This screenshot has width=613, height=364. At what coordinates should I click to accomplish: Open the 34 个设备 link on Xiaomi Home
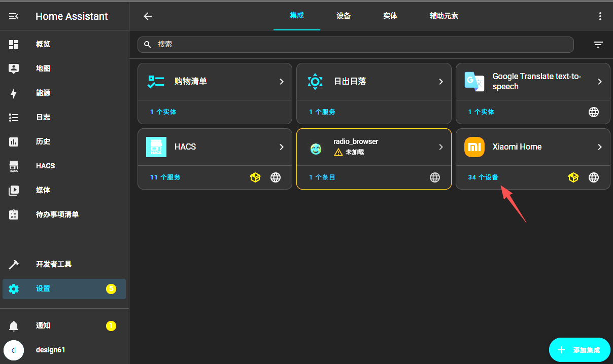pos(482,177)
